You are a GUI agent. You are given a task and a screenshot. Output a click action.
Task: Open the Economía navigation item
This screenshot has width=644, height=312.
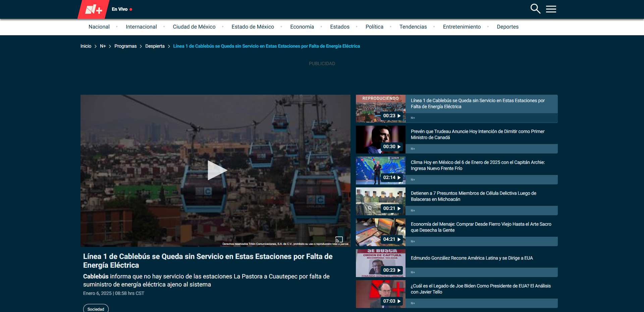(x=302, y=27)
